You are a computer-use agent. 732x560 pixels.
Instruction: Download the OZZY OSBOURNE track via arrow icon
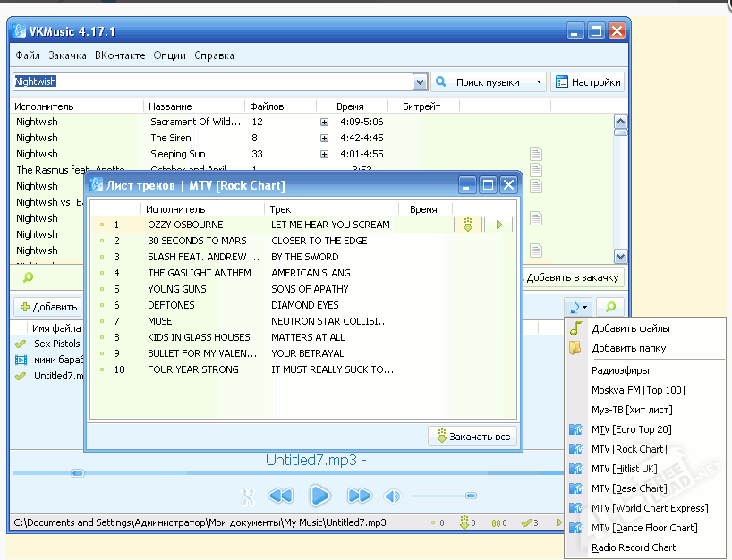(x=467, y=225)
